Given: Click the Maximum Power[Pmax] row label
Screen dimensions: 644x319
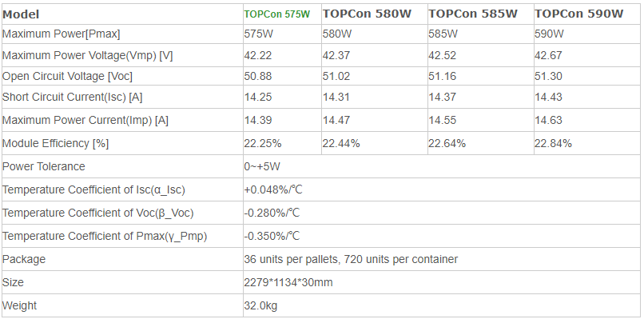Looking at the screenshot, I should (62, 34).
